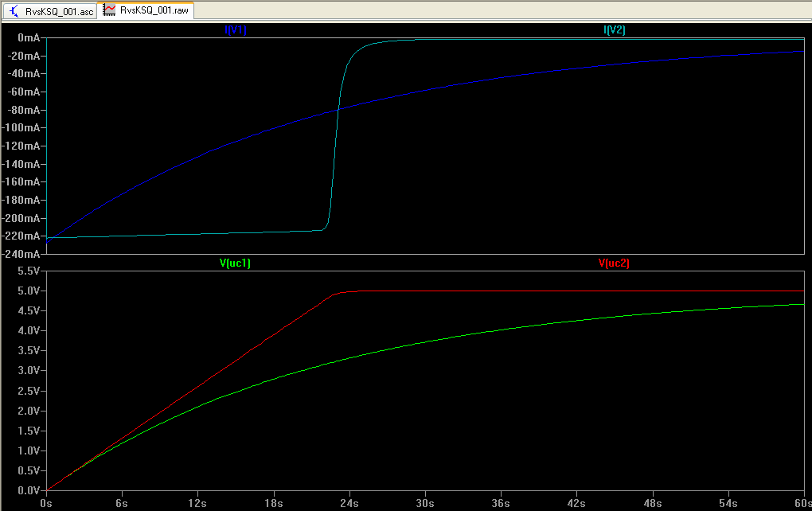Click the -20mA axis label

[24, 56]
